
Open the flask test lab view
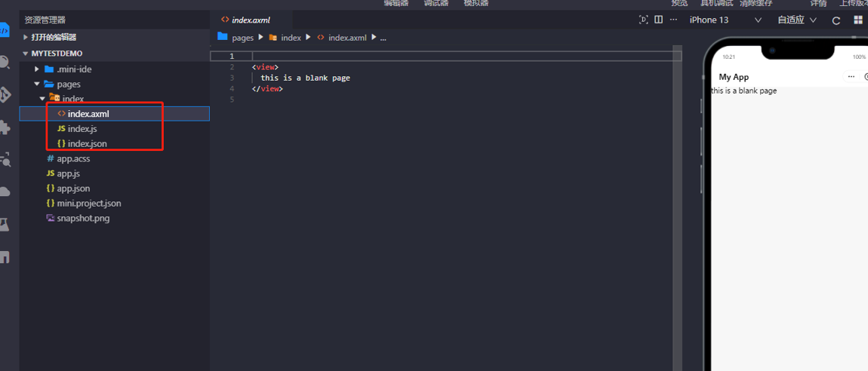[5, 225]
